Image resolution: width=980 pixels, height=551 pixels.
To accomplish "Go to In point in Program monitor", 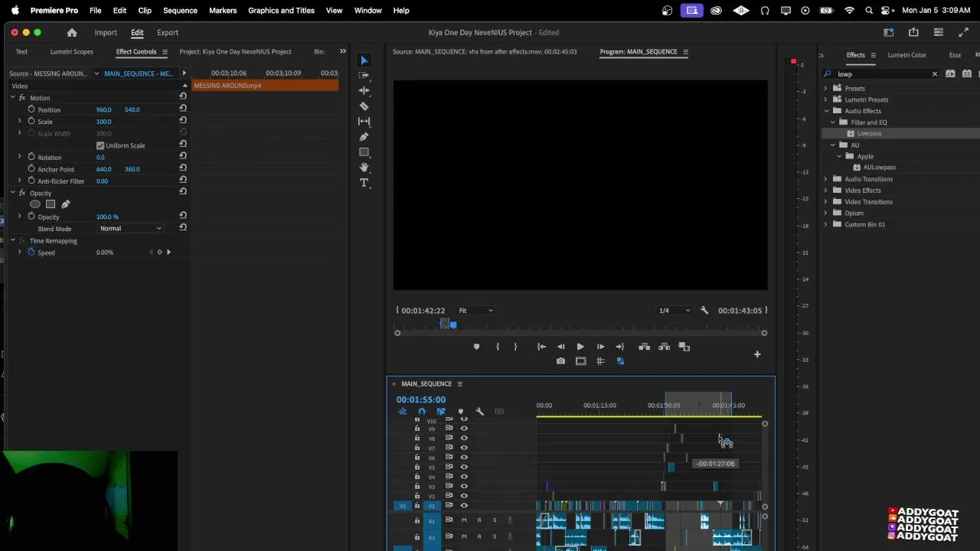I will click(541, 347).
